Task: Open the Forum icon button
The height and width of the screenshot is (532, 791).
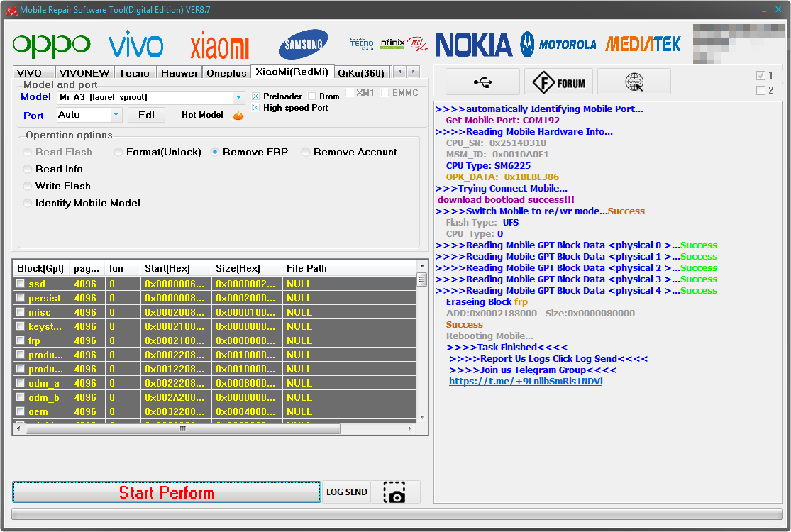Action: pos(558,82)
